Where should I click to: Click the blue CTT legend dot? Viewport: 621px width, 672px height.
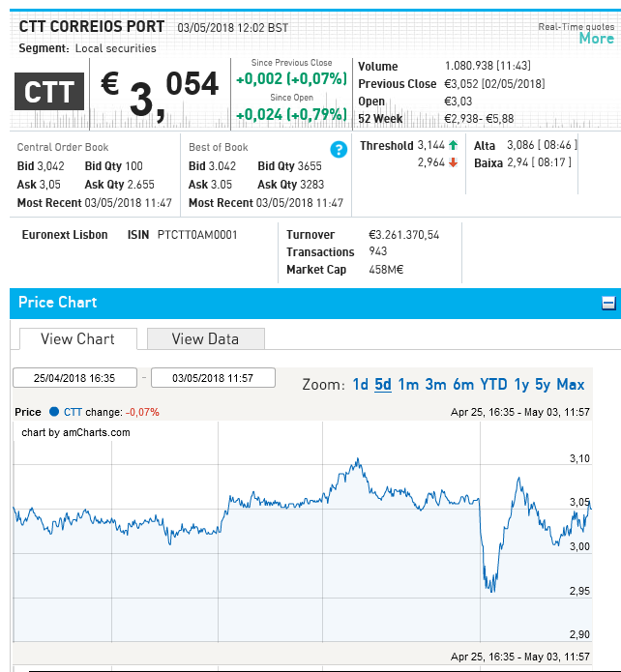click(x=54, y=412)
